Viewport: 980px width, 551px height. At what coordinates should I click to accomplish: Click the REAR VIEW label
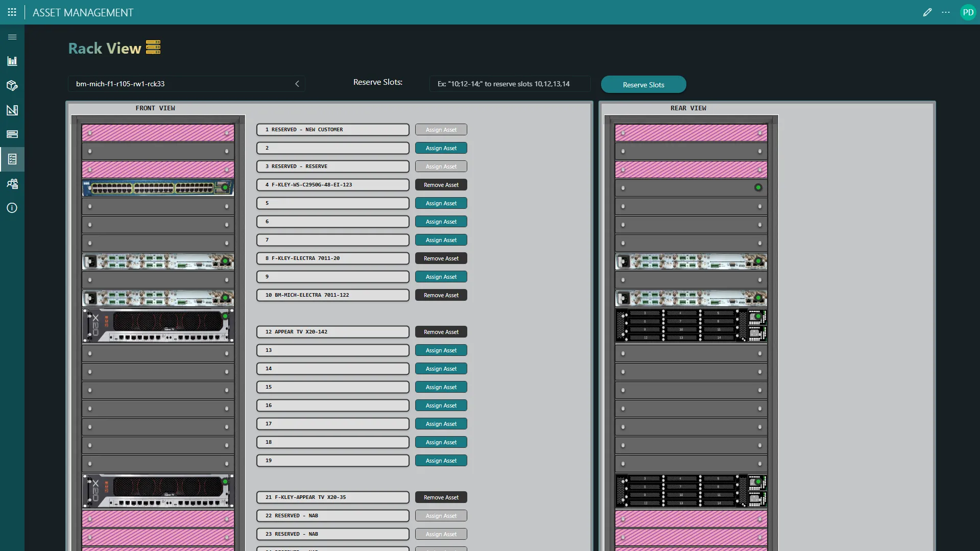[688, 108]
